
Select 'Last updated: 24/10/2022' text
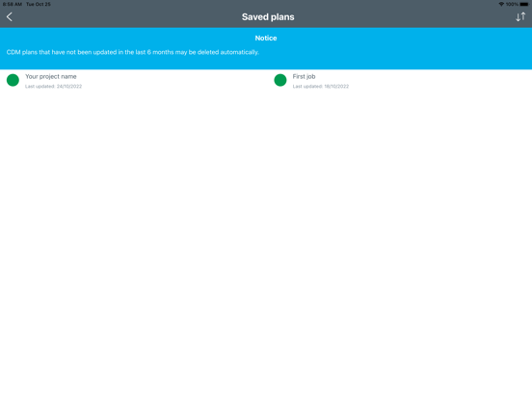54,87
